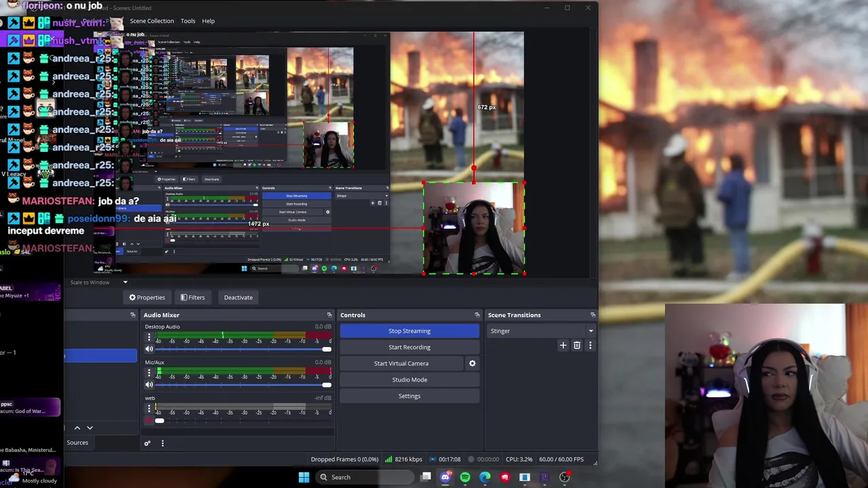Open Discord from the taskbar
This screenshot has height=488, width=868.
click(446, 477)
